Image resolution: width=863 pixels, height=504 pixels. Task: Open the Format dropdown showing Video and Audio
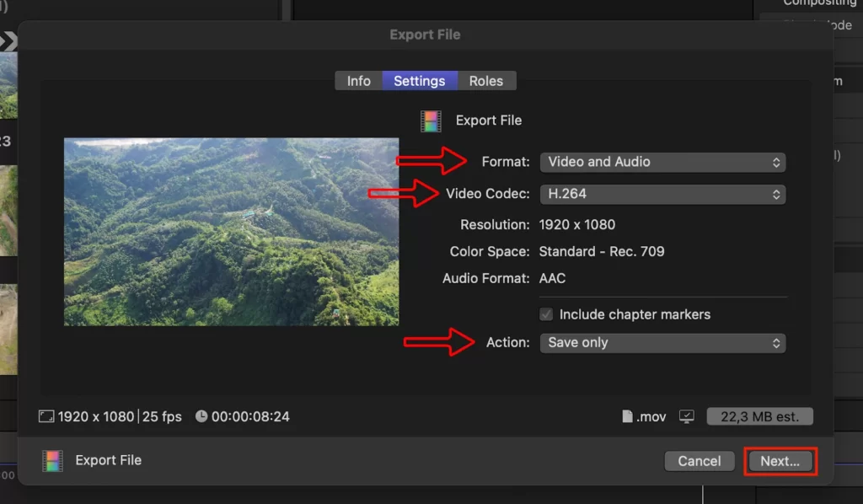click(x=662, y=163)
